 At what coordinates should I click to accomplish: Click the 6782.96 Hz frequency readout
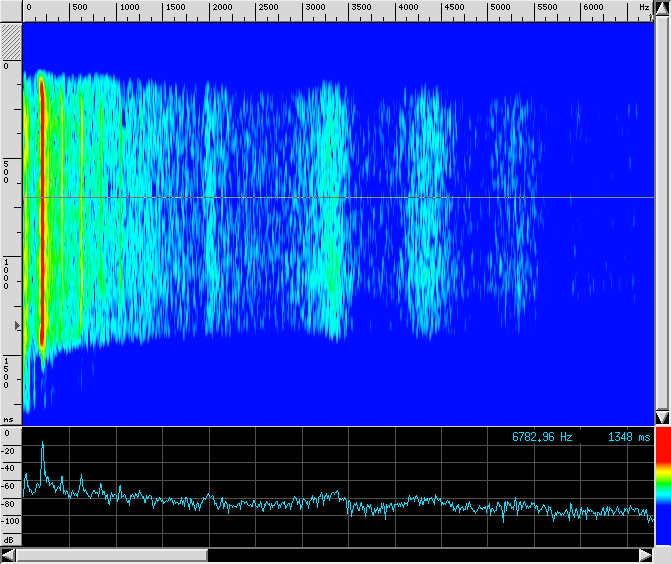[541, 437]
